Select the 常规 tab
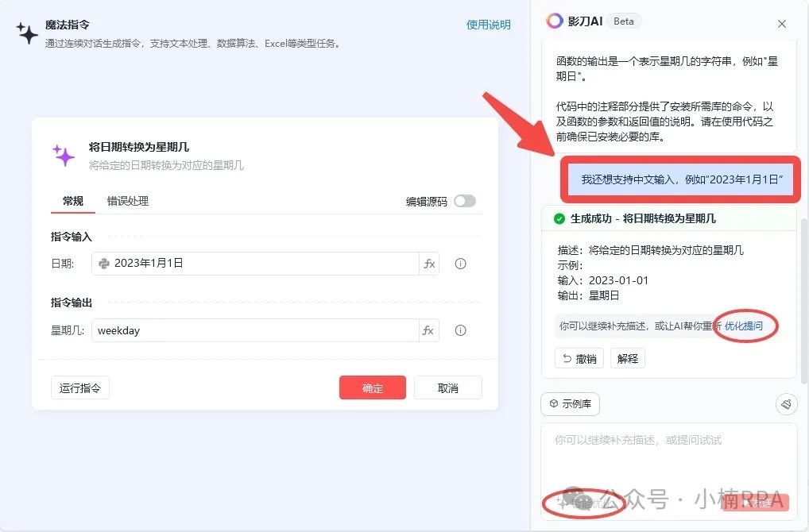 72,201
